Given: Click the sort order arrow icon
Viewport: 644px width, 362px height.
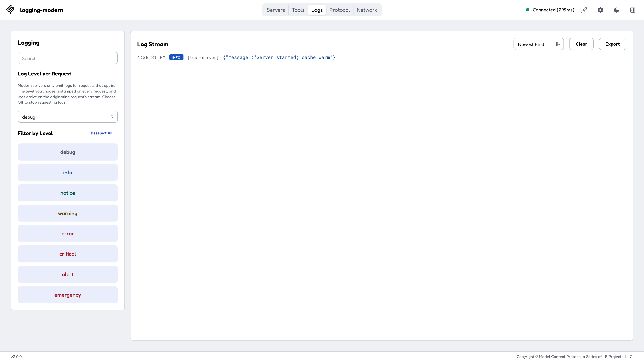Looking at the screenshot, I should (558, 44).
